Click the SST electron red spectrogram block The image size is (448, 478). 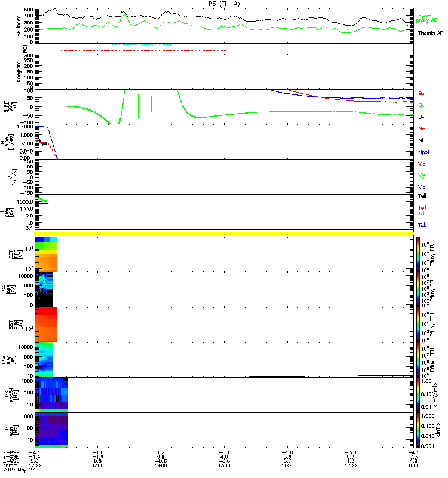(46, 324)
